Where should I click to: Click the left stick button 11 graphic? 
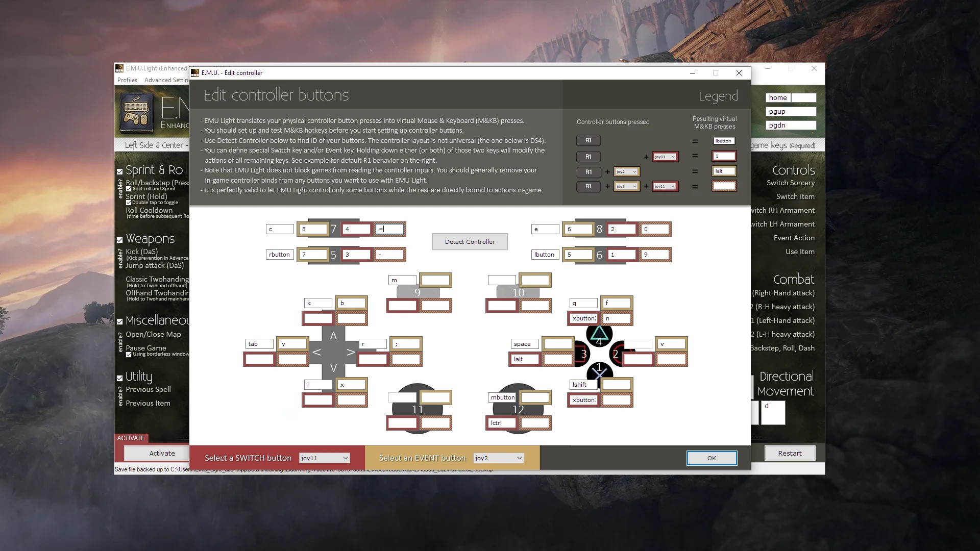[418, 409]
